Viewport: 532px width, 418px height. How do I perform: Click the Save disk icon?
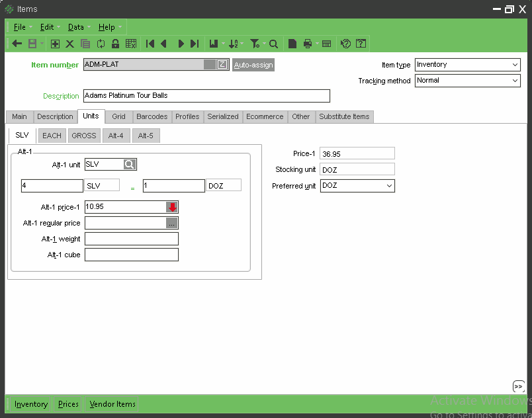click(32, 44)
